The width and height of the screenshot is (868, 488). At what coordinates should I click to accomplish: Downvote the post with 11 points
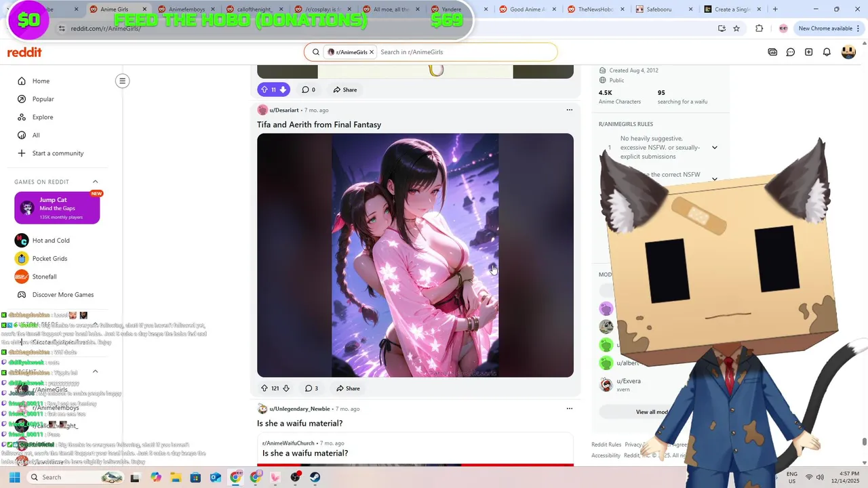[283, 89]
